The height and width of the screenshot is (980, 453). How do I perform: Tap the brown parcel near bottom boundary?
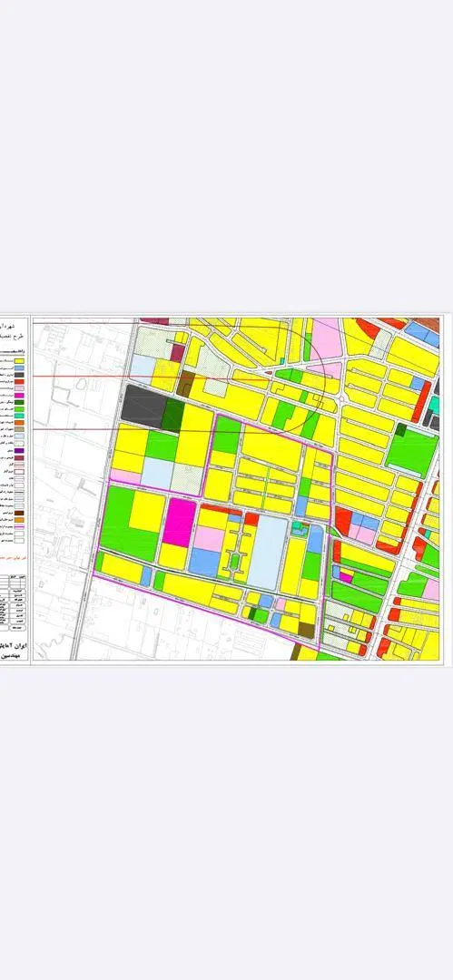coord(306,630)
